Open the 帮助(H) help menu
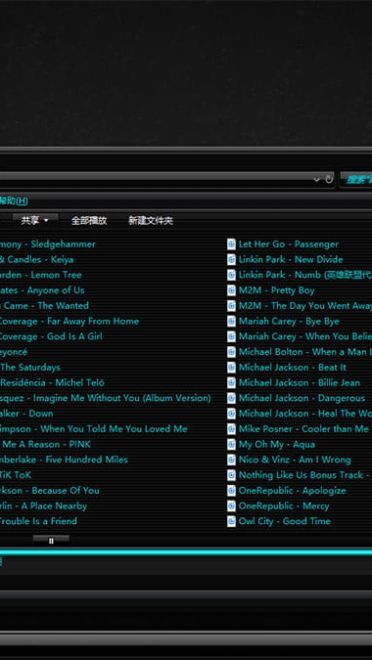The image size is (372, 660). click(14, 201)
